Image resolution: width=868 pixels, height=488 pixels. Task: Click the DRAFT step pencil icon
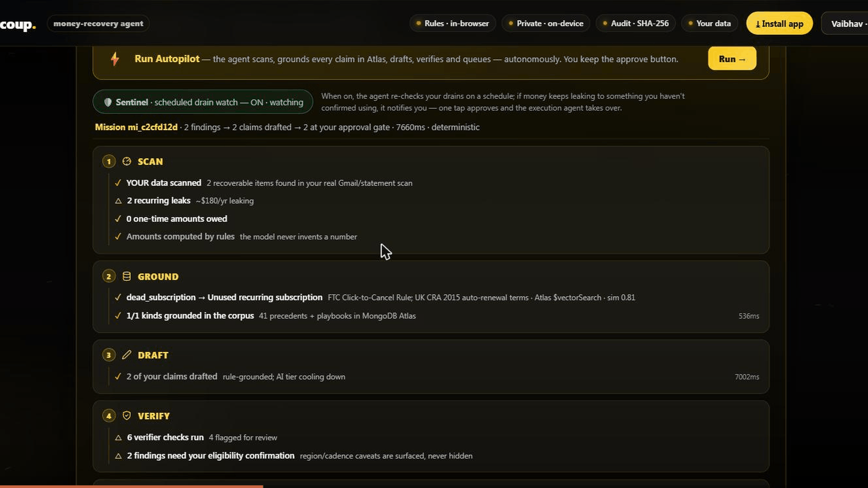tap(127, 355)
